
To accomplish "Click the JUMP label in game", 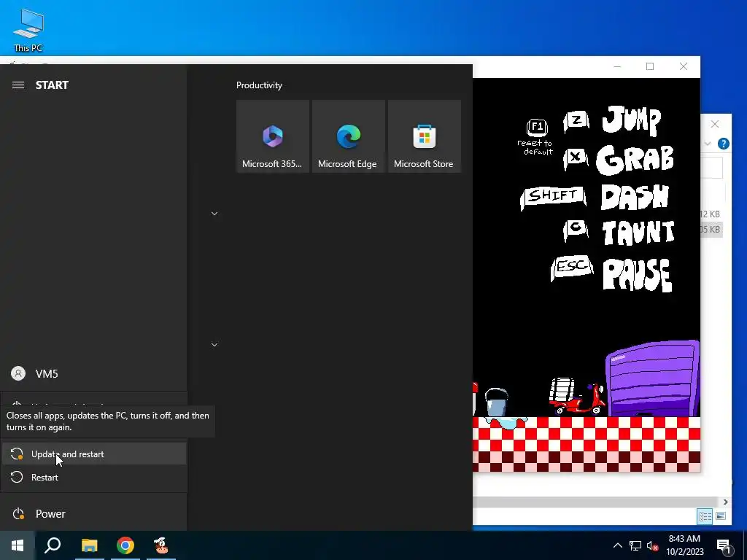I will click(631, 120).
